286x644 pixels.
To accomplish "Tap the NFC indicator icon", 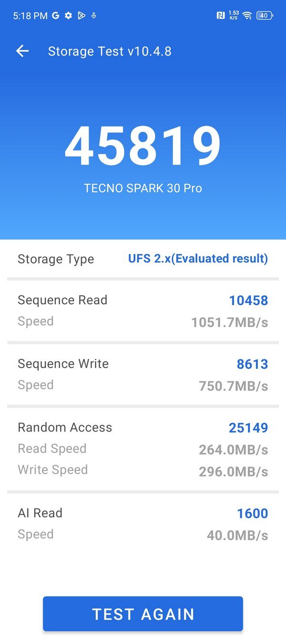I will (x=221, y=16).
